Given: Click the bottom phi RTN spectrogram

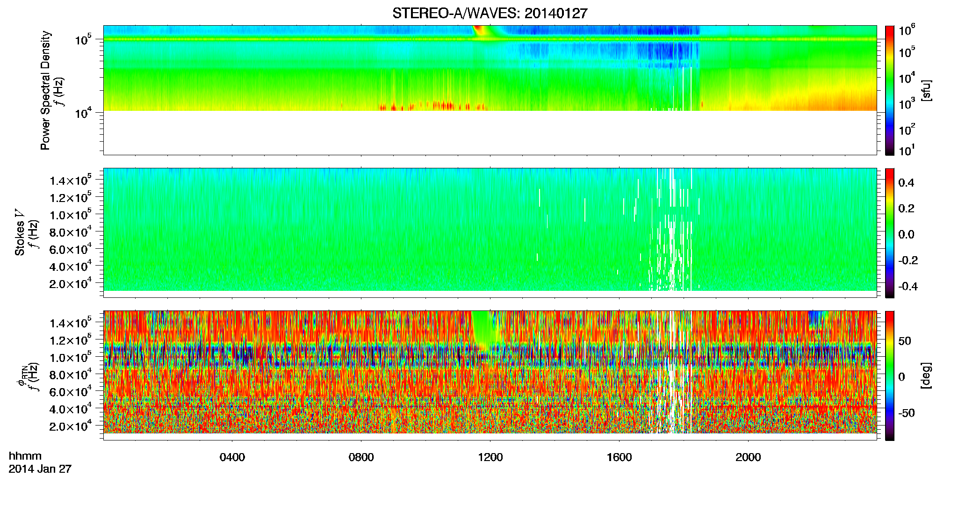Looking at the screenshot, I should coord(490,375).
